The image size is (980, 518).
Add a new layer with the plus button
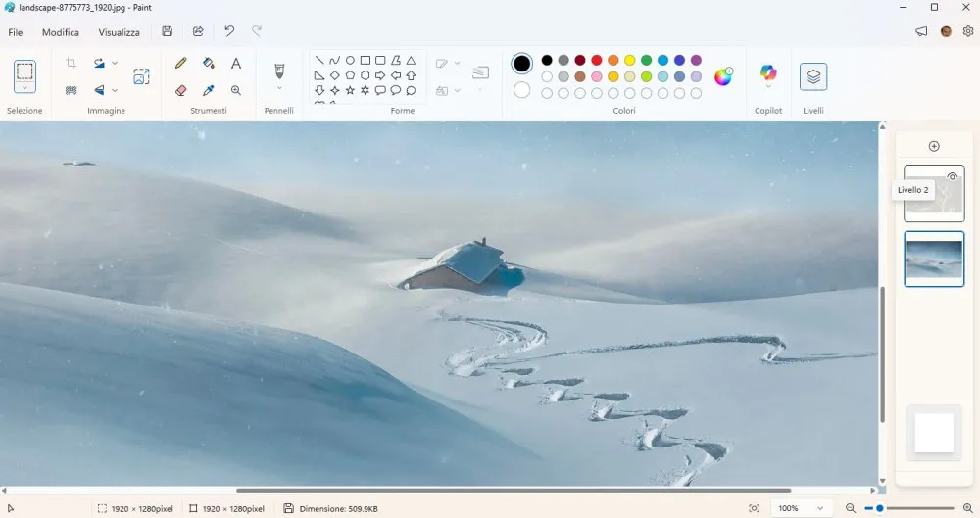click(934, 146)
